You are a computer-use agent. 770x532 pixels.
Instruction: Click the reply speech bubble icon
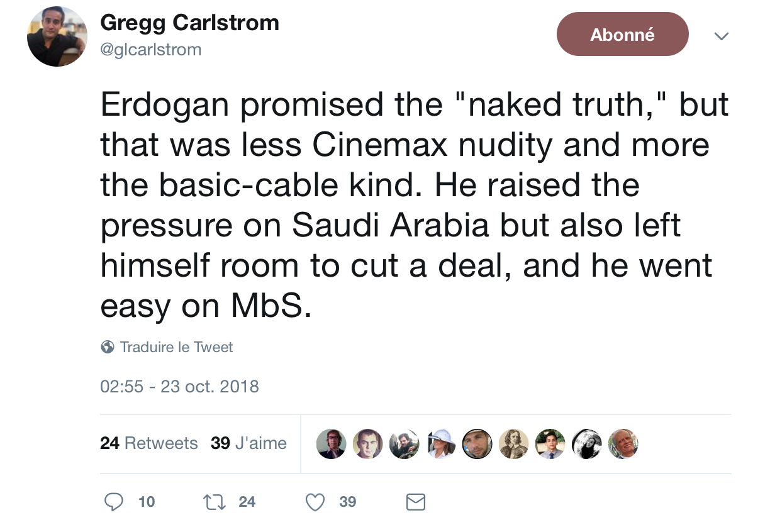(113, 501)
